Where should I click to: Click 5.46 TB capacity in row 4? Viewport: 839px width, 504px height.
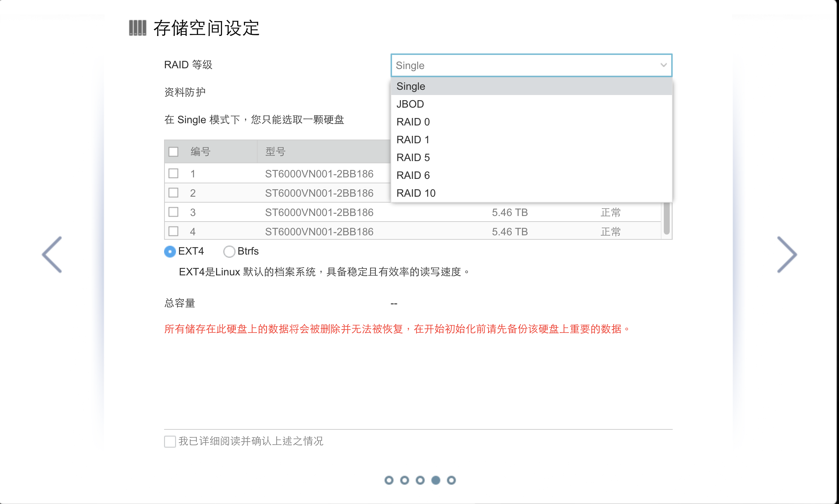click(x=510, y=232)
